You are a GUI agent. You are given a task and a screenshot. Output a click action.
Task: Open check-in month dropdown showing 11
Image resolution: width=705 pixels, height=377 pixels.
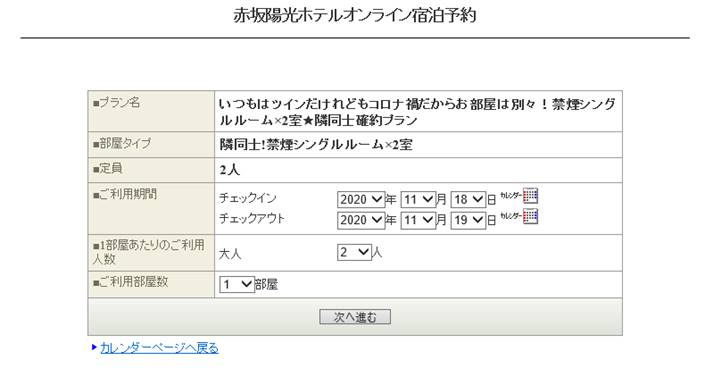418,199
